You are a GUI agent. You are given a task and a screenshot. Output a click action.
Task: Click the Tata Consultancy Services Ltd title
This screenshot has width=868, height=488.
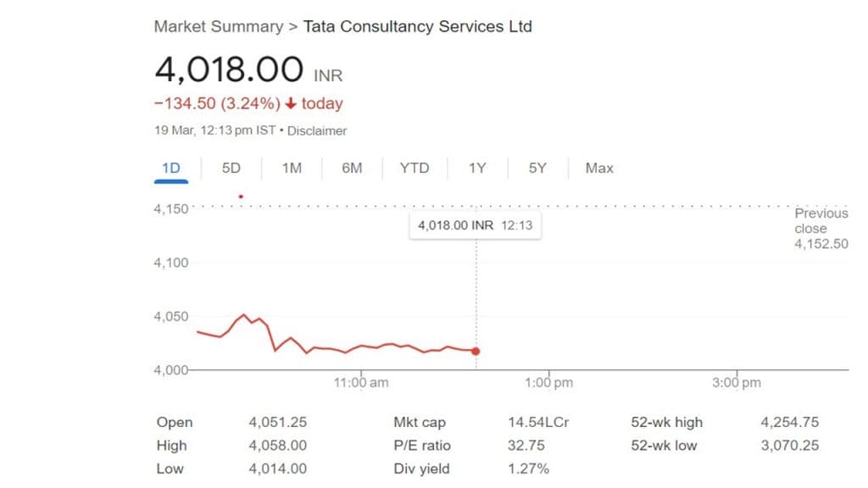click(418, 26)
